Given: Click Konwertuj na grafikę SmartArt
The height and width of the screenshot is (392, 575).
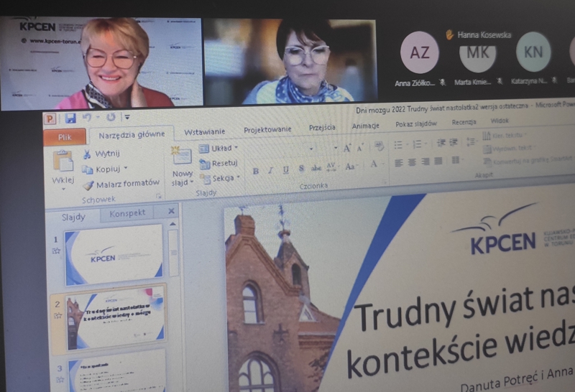Looking at the screenshot, I should 528,161.
